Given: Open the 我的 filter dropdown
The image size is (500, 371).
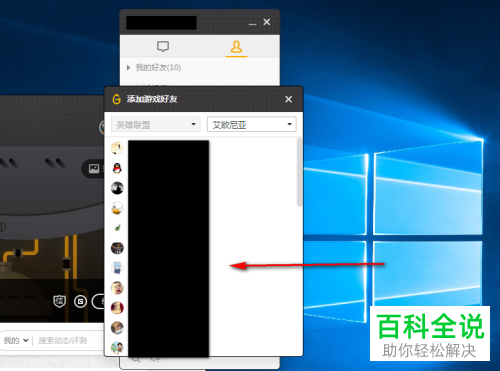Looking at the screenshot, I should pos(16,340).
